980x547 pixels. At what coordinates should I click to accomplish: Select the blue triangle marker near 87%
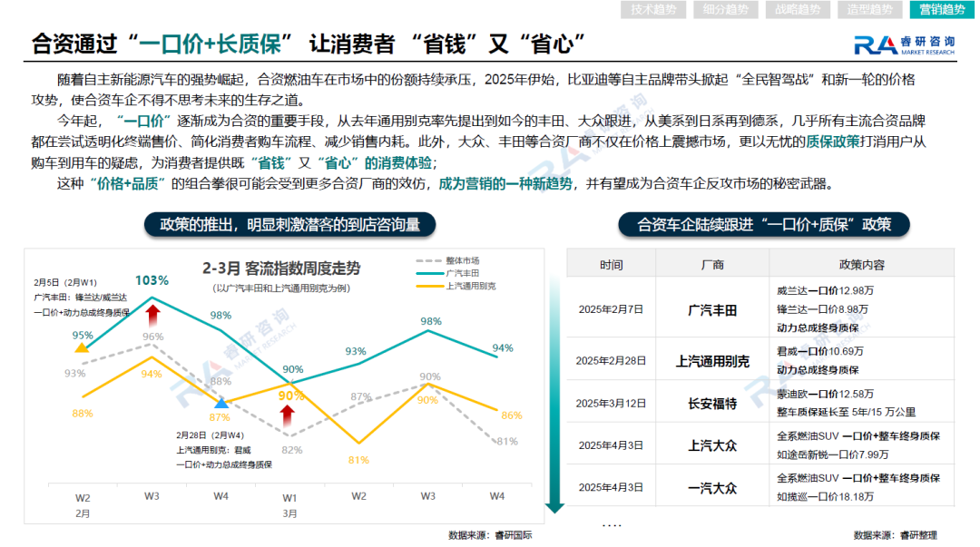(221, 402)
